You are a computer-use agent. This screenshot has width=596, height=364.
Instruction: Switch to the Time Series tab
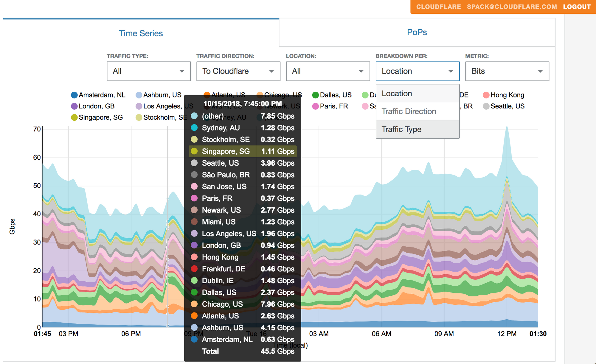pyautogui.click(x=141, y=33)
